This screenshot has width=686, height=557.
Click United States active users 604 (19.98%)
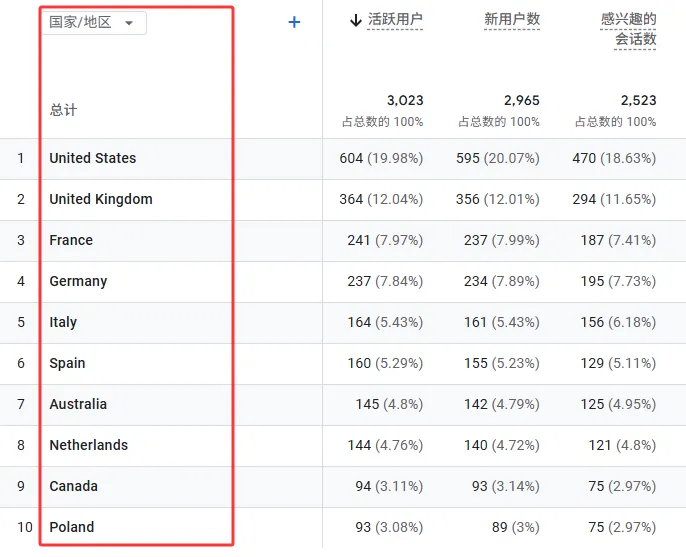381,158
